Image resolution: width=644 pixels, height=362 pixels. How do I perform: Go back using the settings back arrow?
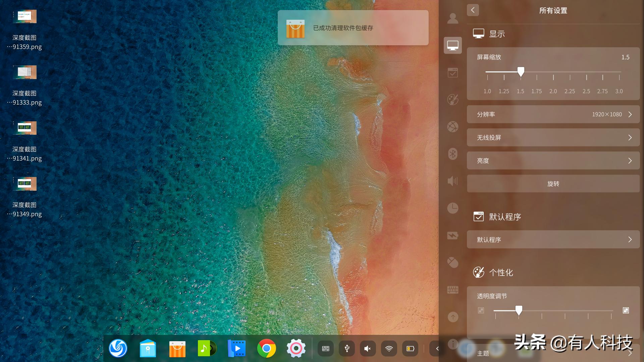tap(473, 10)
